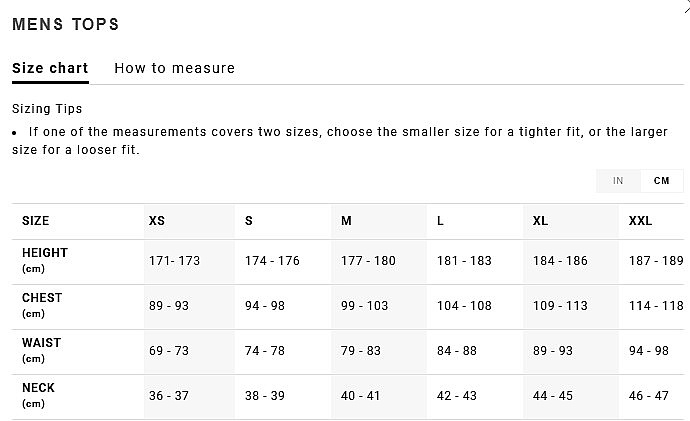This screenshot has height=421, width=690.
Task: Click the L size column header
Action: 440,221
